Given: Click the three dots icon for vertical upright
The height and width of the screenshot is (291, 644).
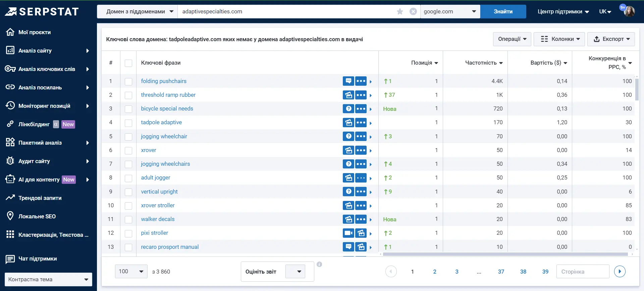Looking at the screenshot, I should click(361, 192).
